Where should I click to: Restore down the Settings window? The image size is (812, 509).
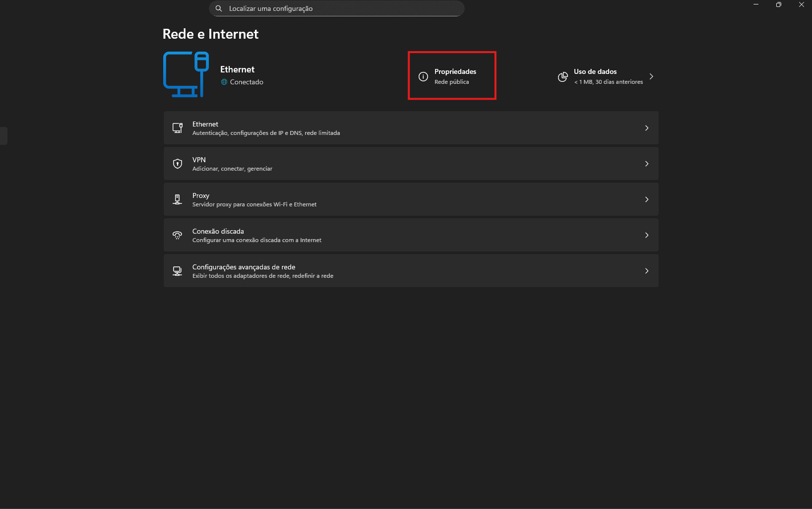[x=778, y=4]
